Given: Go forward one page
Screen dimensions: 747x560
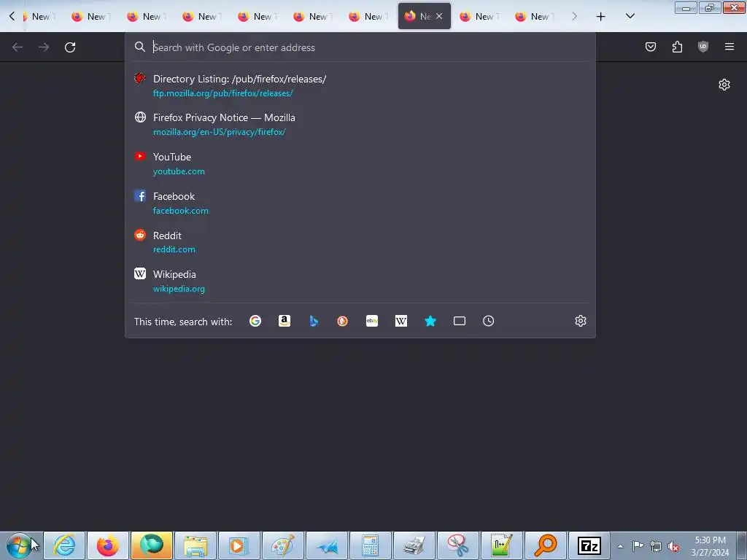Looking at the screenshot, I should (x=44, y=47).
